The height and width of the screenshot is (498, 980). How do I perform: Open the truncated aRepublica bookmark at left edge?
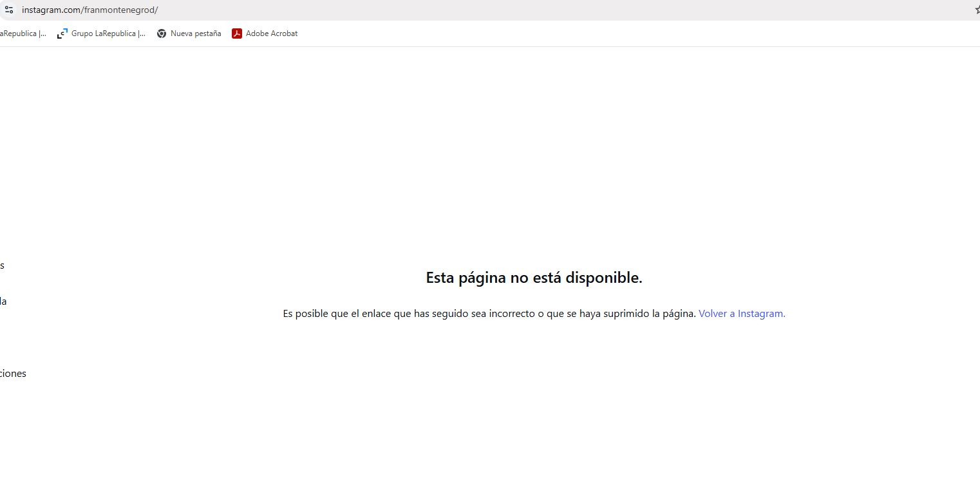tap(23, 34)
